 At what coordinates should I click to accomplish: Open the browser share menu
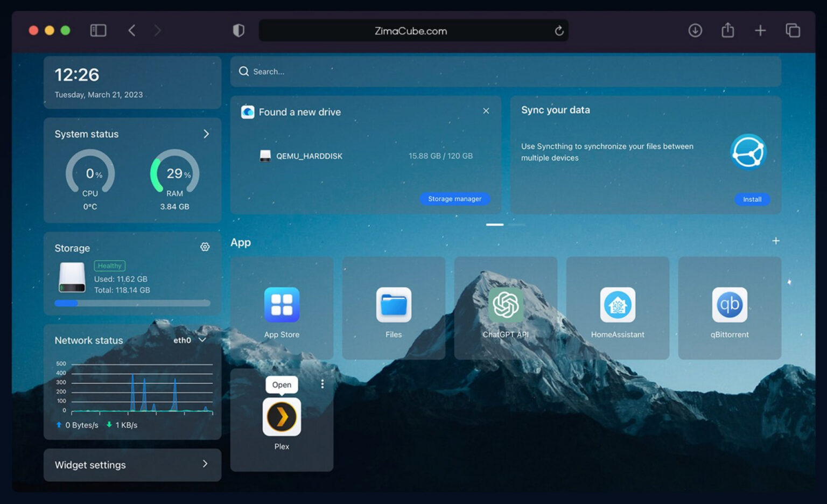(727, 30)
